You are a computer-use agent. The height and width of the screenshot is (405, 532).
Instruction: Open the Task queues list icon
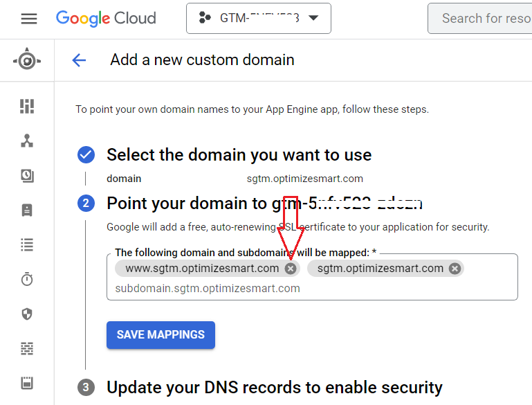click(27, 244)
